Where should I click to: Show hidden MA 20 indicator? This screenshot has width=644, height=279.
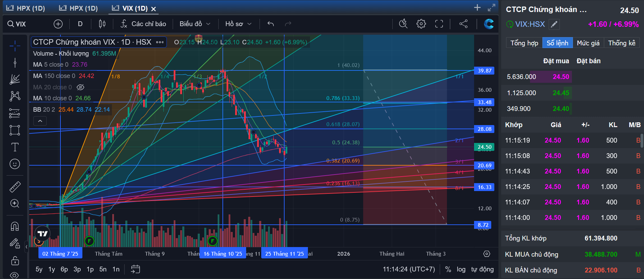80,87
